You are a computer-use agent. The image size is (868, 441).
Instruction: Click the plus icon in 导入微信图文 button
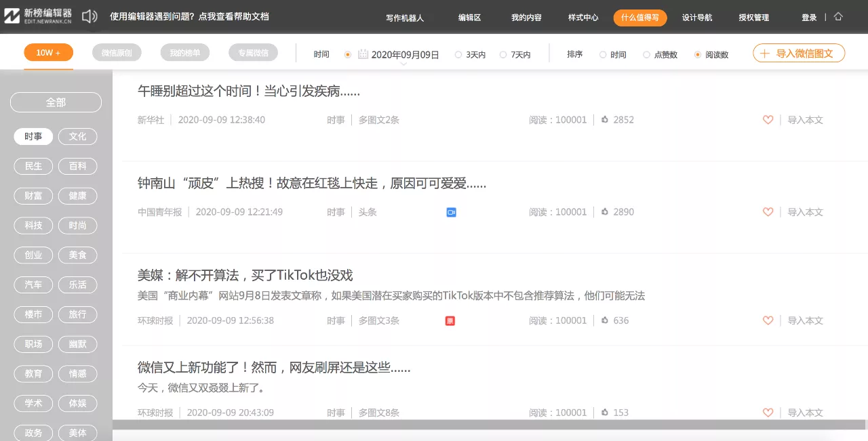pyautogui.click(x=765, y=54)
